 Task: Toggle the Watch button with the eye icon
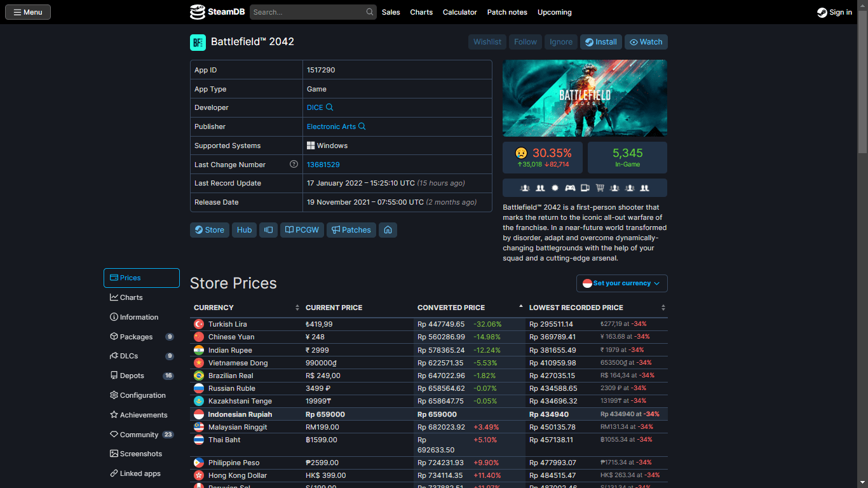(646, 42)
